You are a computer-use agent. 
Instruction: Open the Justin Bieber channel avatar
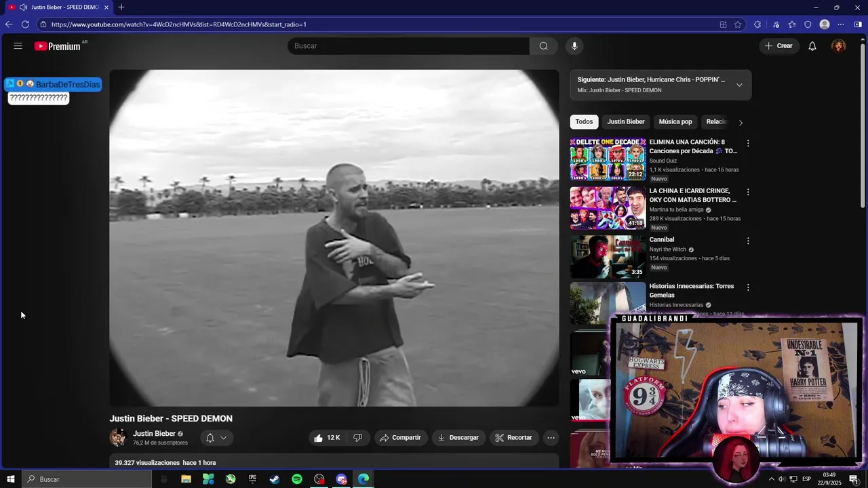click(119, 438)
